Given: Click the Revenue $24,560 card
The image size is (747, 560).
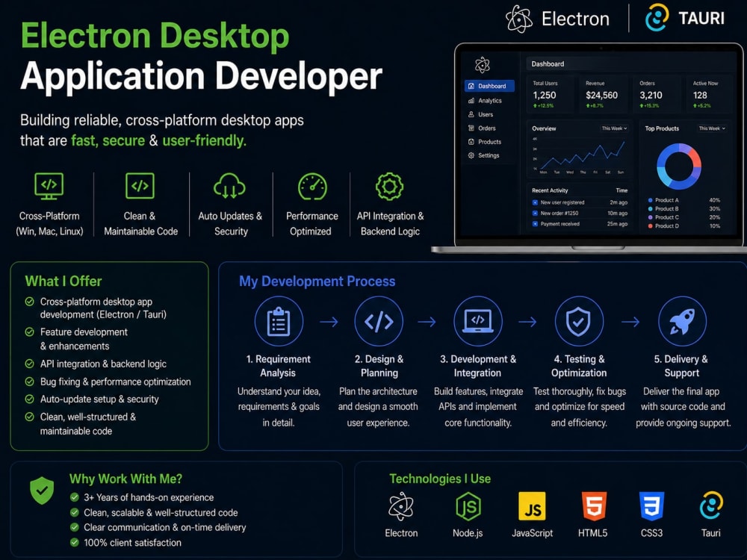Looking at the screenshot, I should tap(604, 94).
